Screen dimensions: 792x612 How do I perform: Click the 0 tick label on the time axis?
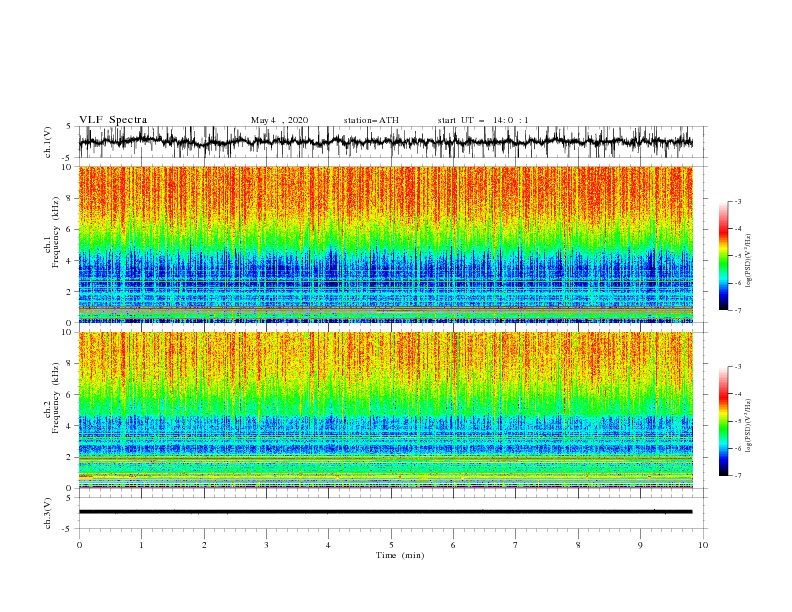(79, 545)
